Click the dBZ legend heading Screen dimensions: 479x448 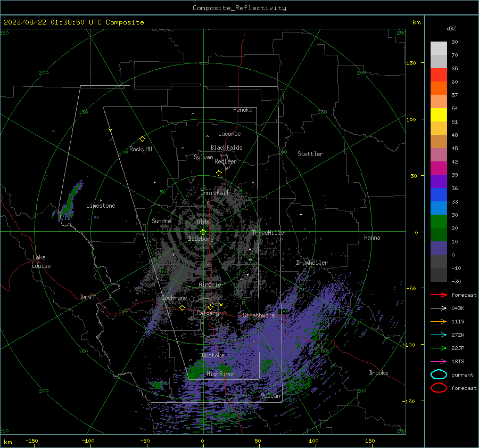click(x=451, y=28)
